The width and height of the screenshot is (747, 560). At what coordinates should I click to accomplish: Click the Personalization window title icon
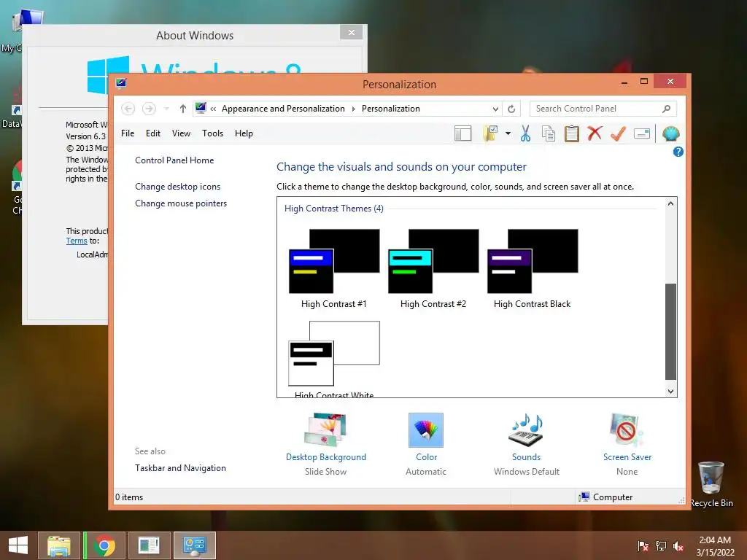click(x=121, y=84)
